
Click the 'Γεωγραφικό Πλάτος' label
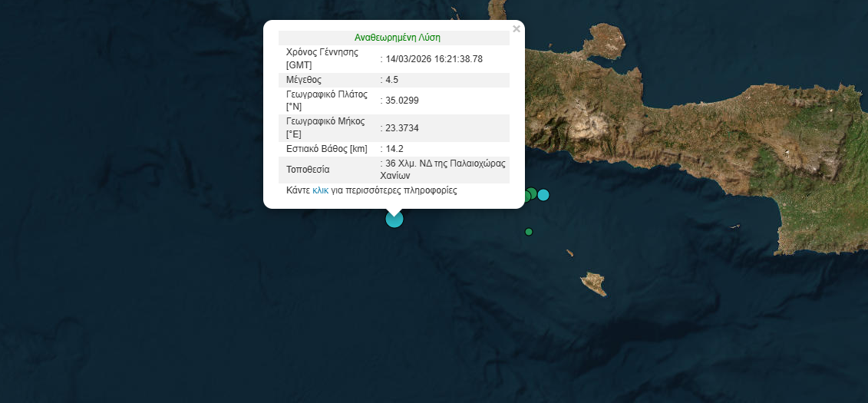[326, 95]
